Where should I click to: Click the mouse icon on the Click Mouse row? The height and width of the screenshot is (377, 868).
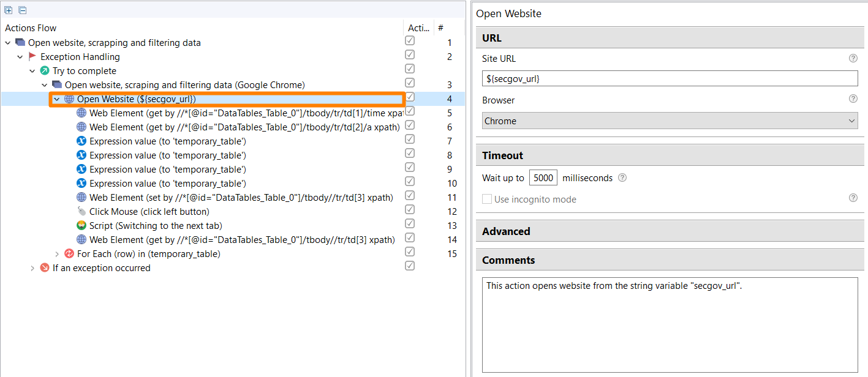click(81, 212)
